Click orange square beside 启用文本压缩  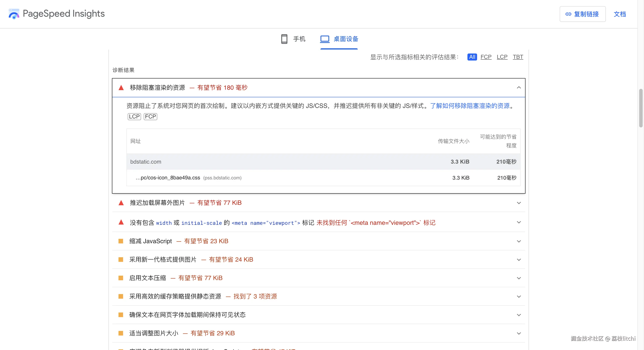pyautogui.click(x=121, y=278)
